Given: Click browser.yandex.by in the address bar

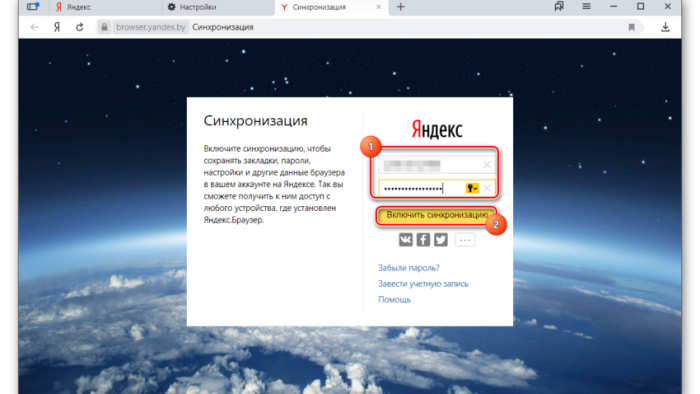Looking at the screenshot, I should pos(150,27).
